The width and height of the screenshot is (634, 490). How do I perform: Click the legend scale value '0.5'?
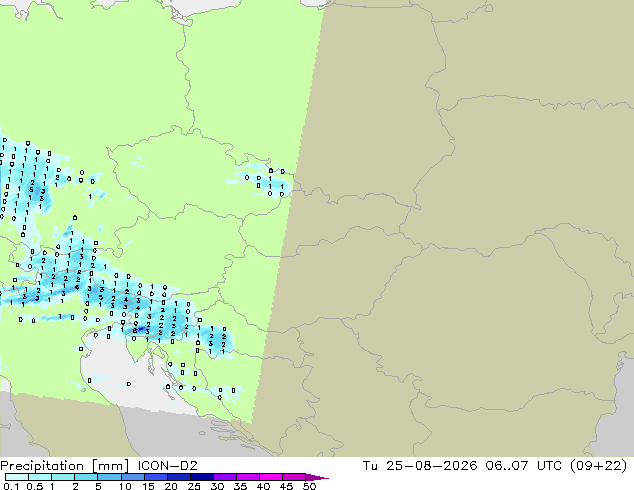coord(34,486)
